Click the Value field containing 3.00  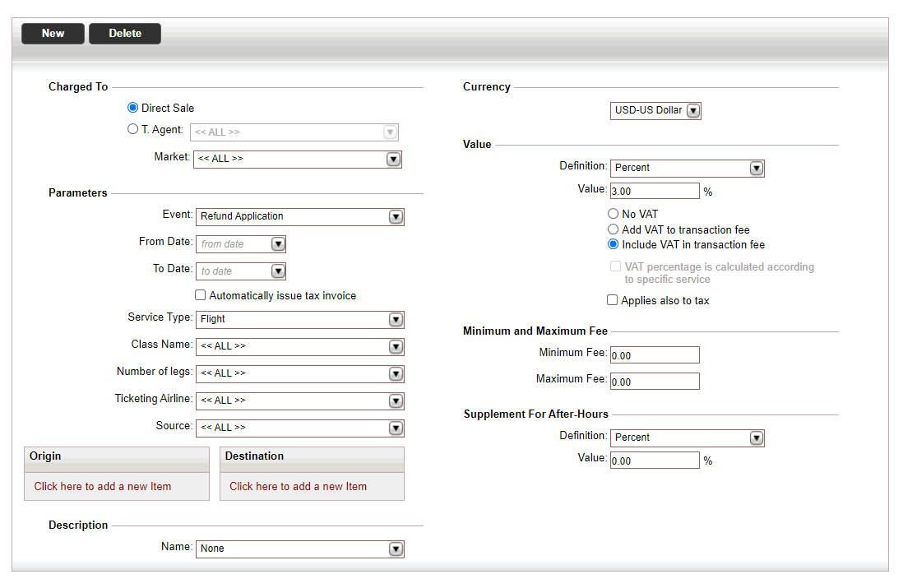pos(655,191)
